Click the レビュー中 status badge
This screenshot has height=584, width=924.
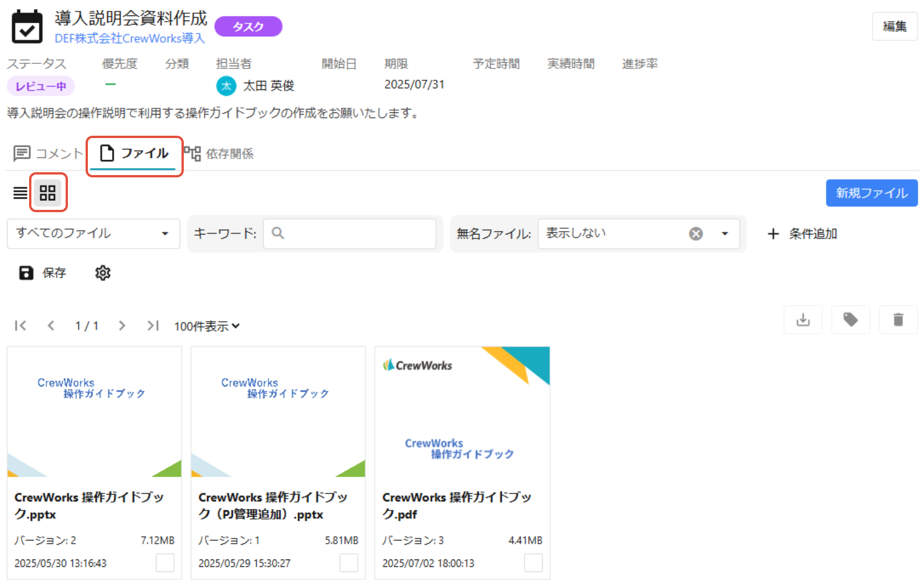41,86
